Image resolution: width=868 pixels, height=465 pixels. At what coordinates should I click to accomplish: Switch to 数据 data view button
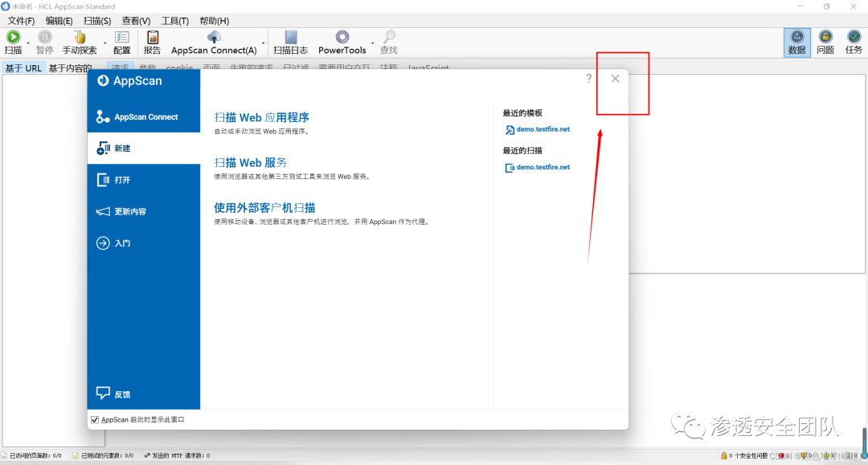(797, 43)
